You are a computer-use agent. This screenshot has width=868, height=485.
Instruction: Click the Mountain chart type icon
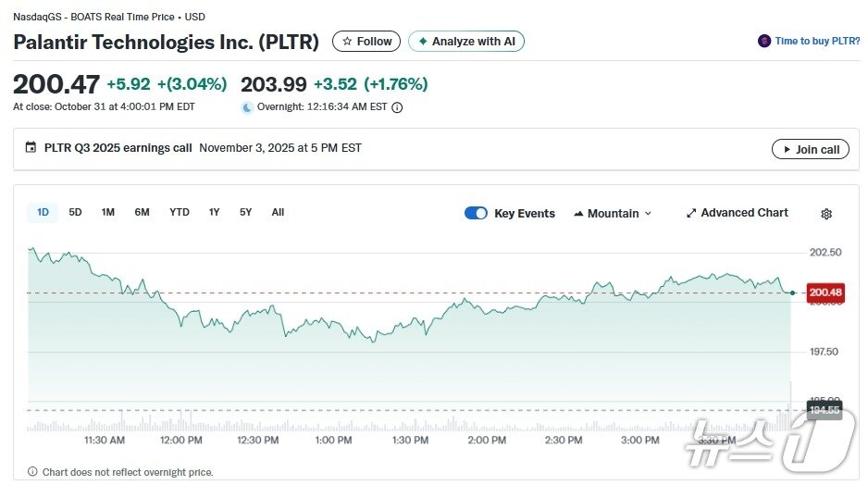pyautogui.click(x=578, y=214)
